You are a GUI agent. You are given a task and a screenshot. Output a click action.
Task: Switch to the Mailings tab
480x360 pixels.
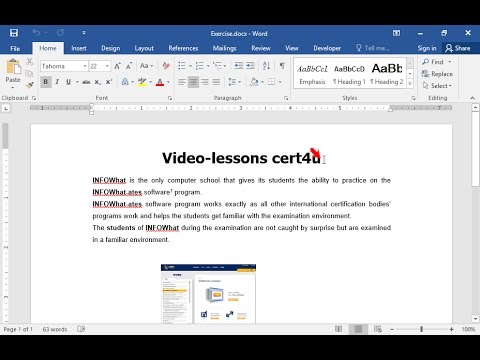point(224,48)
